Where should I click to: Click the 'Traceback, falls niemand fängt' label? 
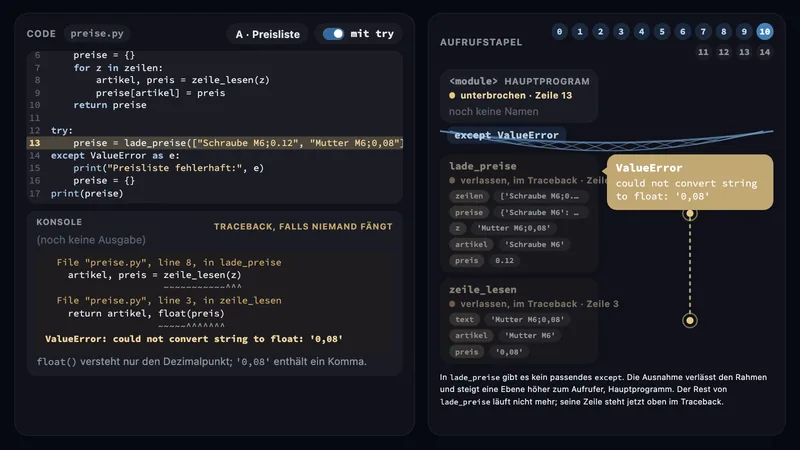point(303,227)
